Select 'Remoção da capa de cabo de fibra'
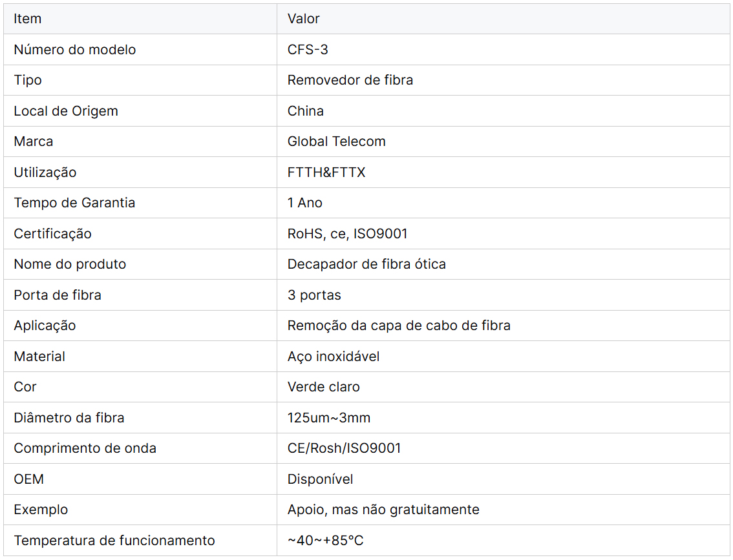 pos(399,326)
